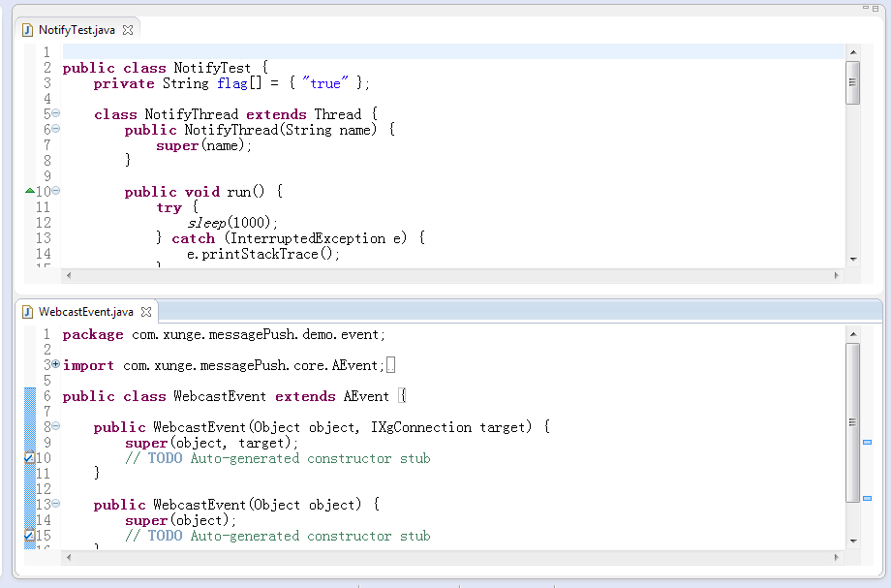
Task: Click the TODO comment on line 15
Action: (278, 536)
